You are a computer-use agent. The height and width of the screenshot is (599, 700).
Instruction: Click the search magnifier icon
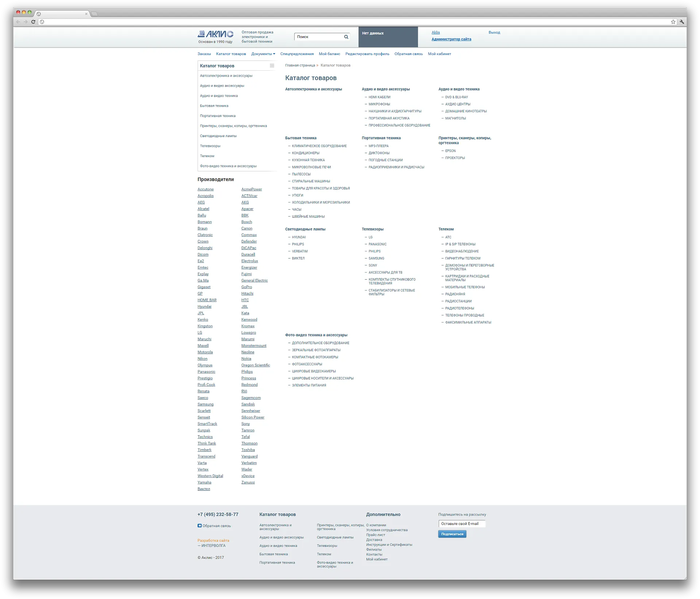coord(346,37)
